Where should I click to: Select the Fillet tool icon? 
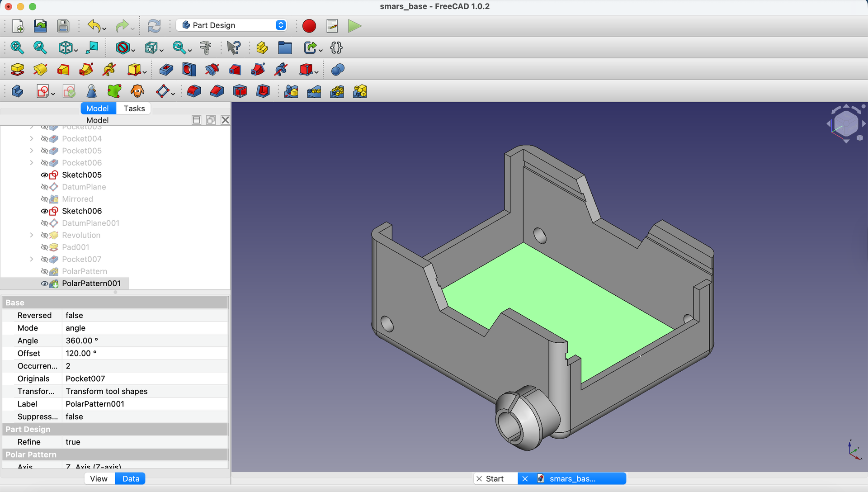tap(194, 91)
